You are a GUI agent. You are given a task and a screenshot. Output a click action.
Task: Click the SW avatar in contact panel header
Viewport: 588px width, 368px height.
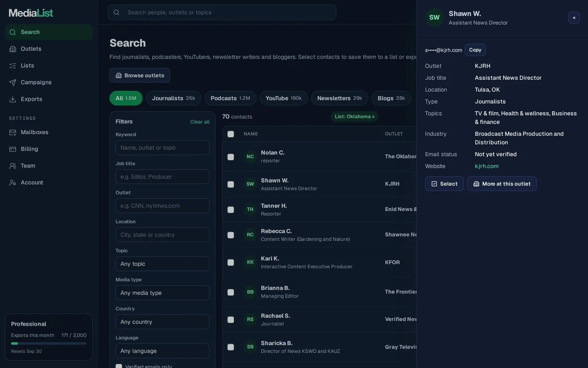434,18
